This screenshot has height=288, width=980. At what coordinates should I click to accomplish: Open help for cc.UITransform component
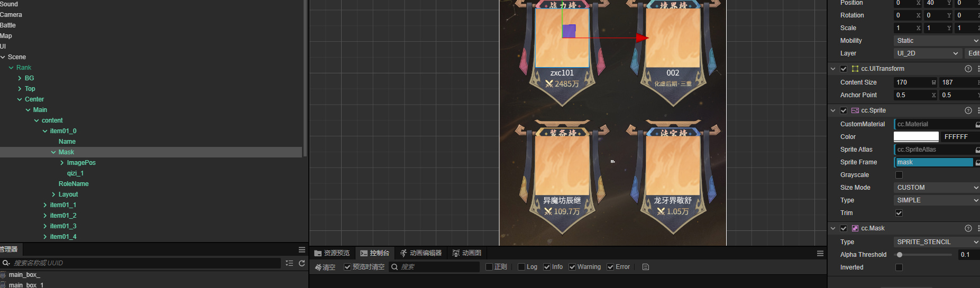point(968,69)
